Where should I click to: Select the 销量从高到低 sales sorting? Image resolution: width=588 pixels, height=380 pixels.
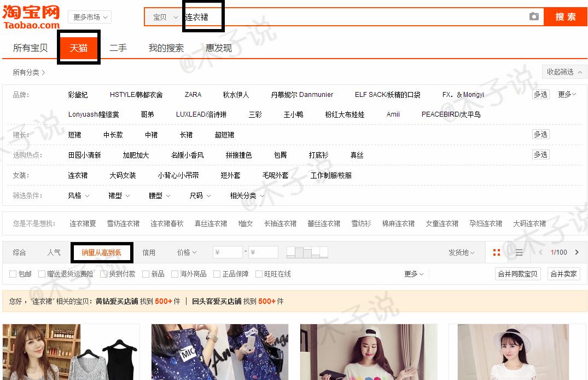click(102, 252)
